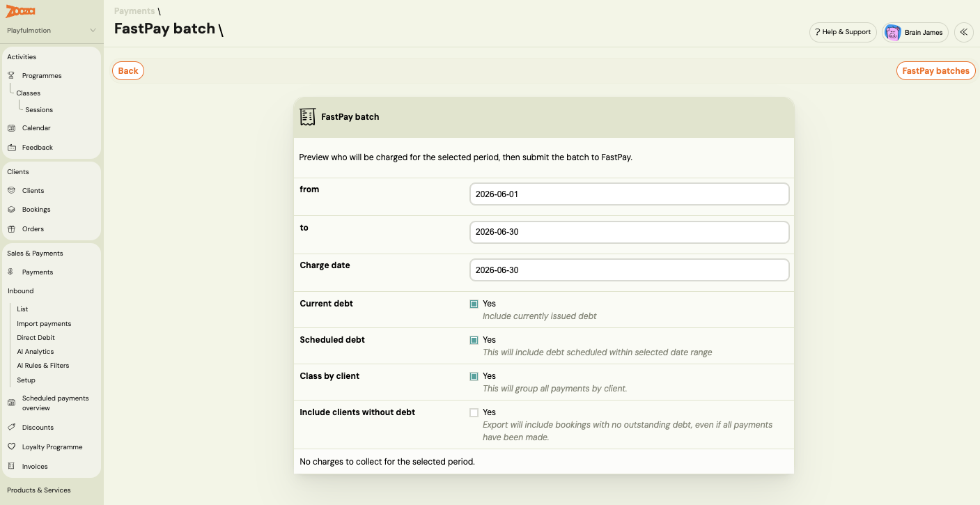980x505 pixels.
Task: Click the Payments sidebar icon
Action: click(x=11, y=272)
